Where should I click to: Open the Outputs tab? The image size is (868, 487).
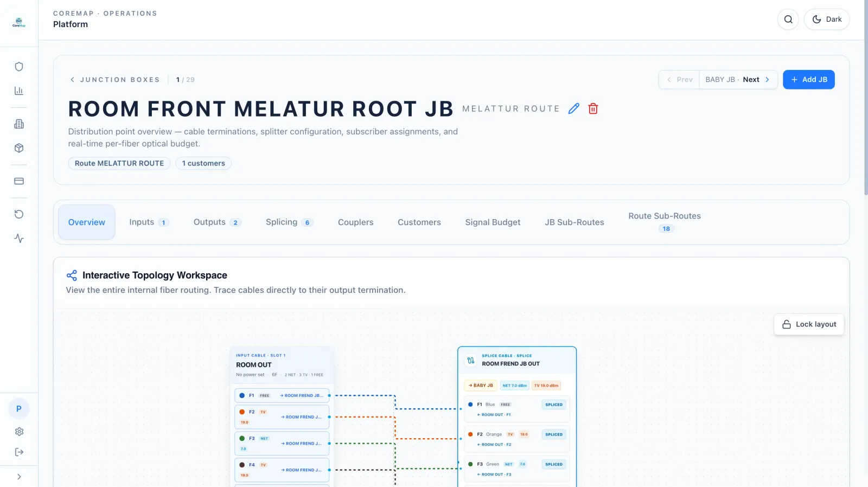tap(218, 222)
